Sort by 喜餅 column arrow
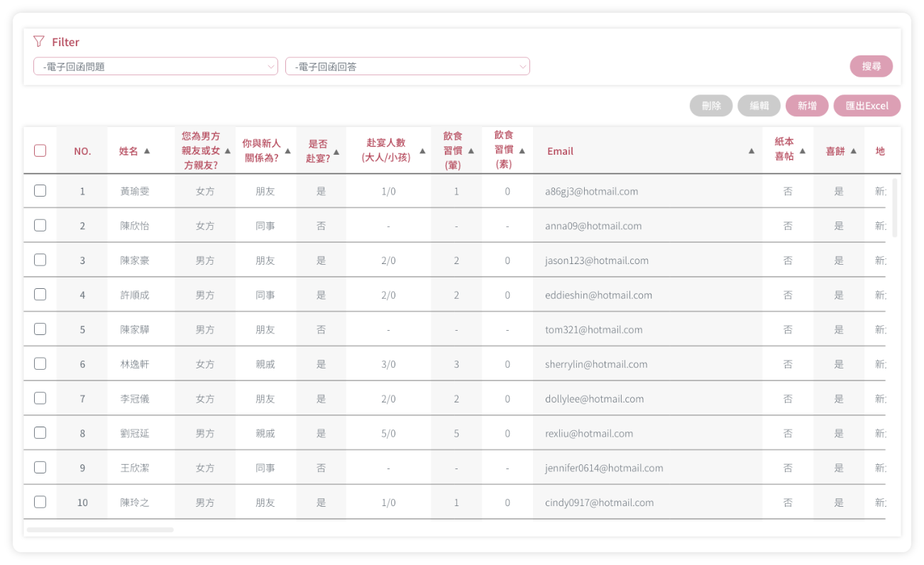Screen dimensions: 924x565 click(854, 151)
